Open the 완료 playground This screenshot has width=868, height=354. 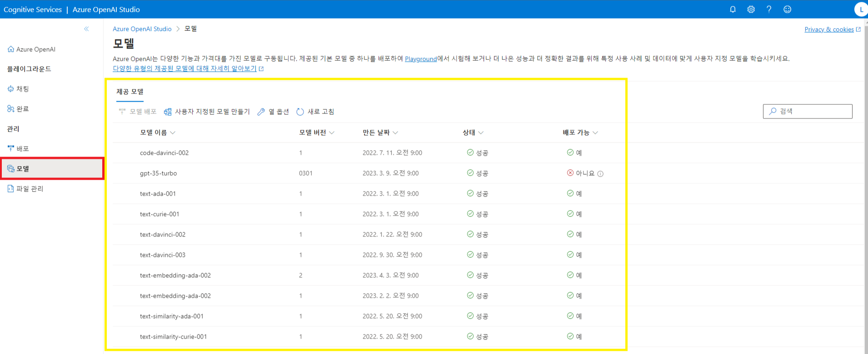[x=18, y=109]
